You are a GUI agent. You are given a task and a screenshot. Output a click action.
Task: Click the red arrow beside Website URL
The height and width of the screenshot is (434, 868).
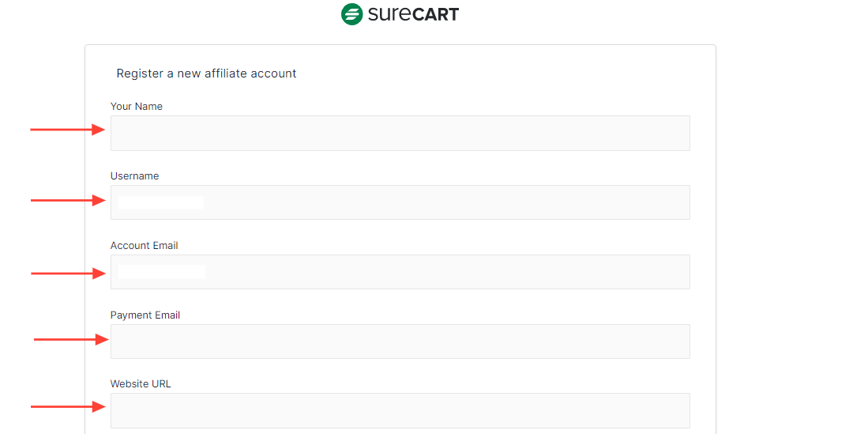click(68, 406)
